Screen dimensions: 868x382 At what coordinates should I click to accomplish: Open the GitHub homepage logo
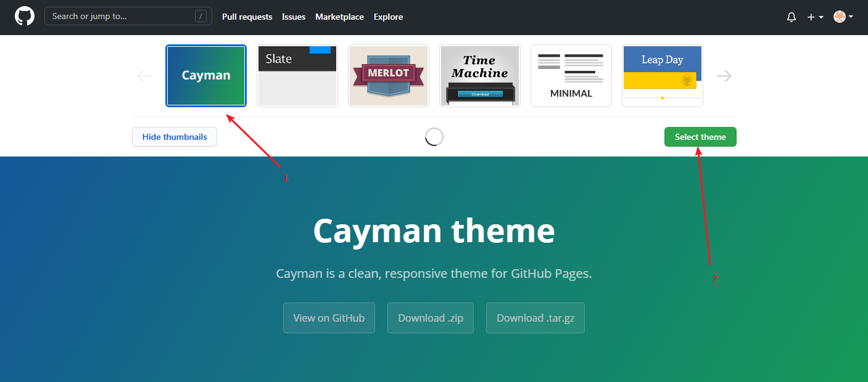pyautogui.click(x=25, y=17)
